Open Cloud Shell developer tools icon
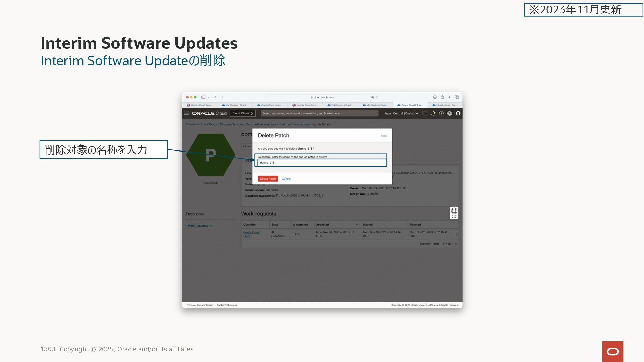This screenshot has height=362, width=644. coord(425,113)
